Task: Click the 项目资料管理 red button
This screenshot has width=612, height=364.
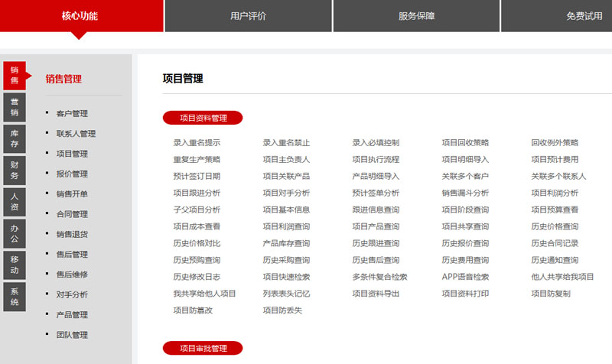Action: tap(203, 118)
